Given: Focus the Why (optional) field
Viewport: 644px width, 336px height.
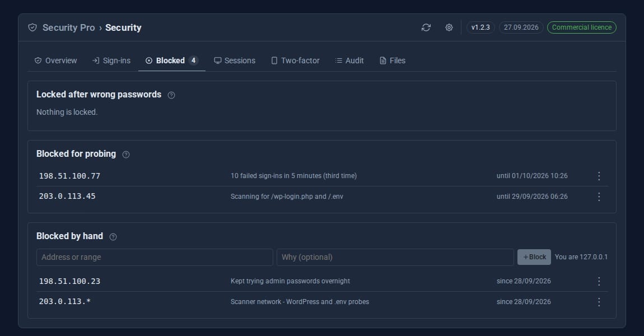Looking at the screenshot, I should 395,257.
